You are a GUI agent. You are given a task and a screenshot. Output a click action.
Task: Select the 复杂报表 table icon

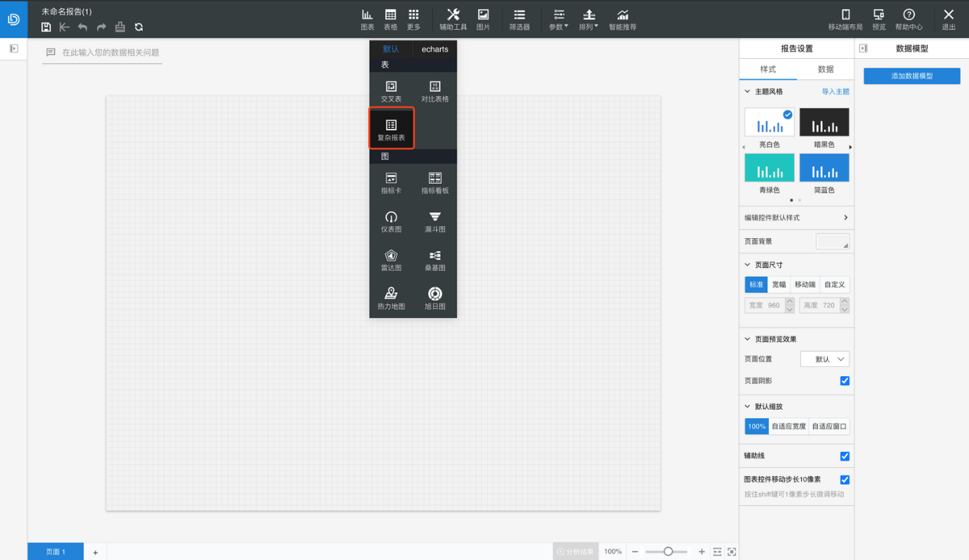[391, 128]
